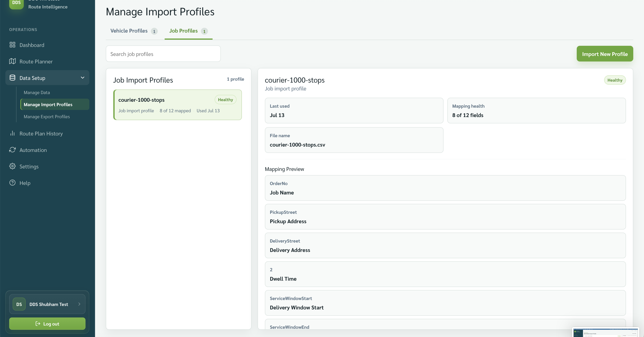This screenshot has height=337, width=644.
Task: Click the Healthy badge in profile list card
Action: click(225, 100)
